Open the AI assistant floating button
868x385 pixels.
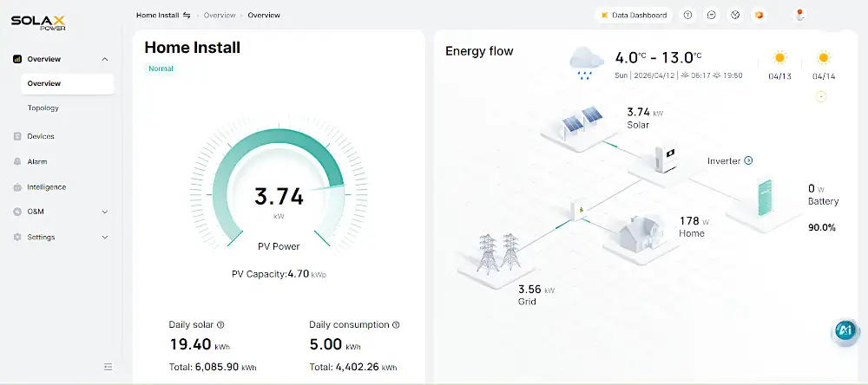845,330
